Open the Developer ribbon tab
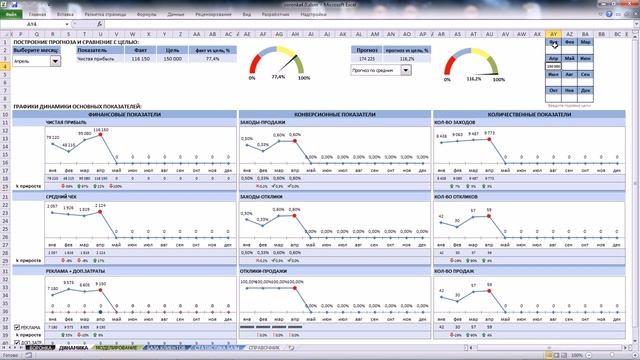Image resolution: width=640 pixels, height=360 pixels. click(276, 14)
